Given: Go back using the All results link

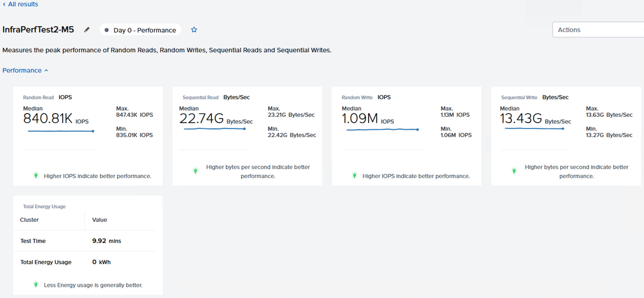Looking at the screenshot, I should coord(23,4).
